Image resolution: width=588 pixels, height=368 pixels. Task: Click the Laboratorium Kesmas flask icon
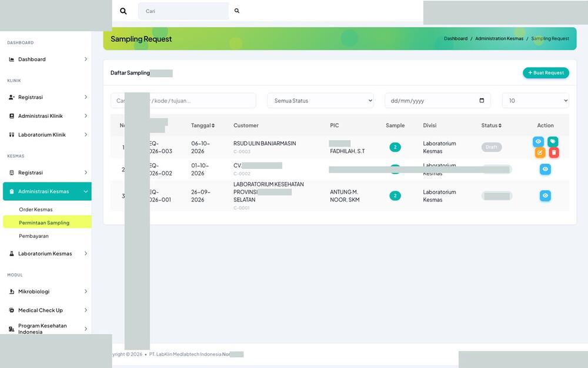coord(12,254)
